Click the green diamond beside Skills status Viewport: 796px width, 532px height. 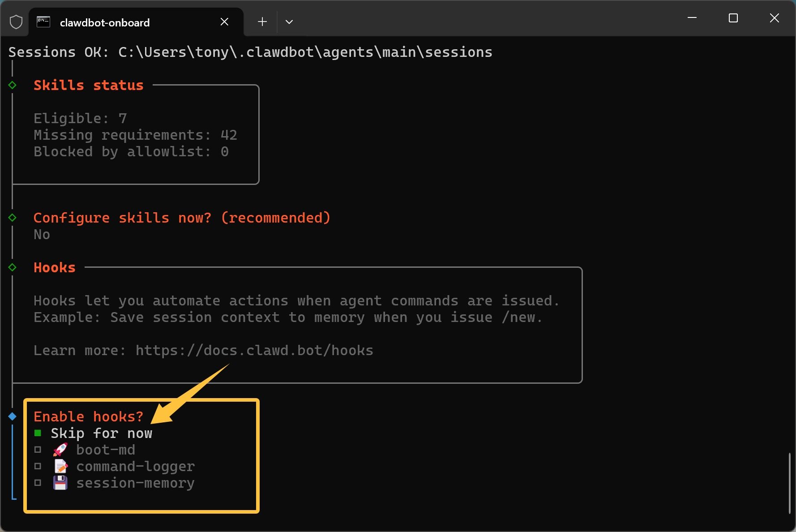[13, 85]
